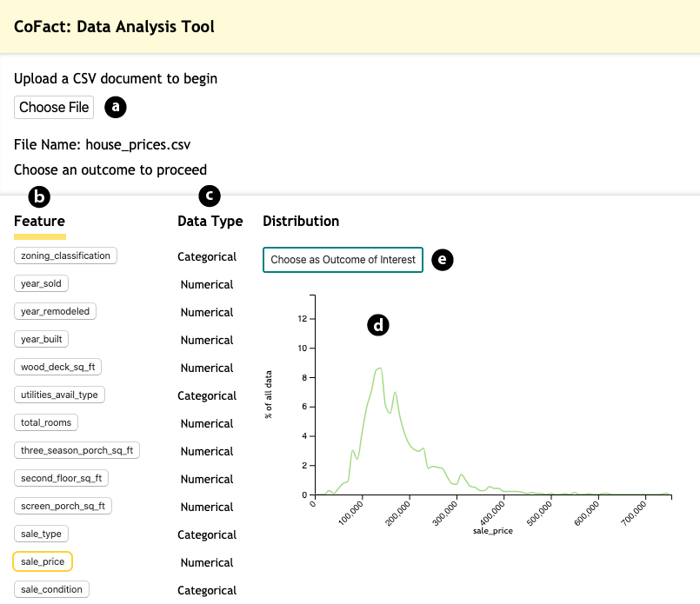This screenshot has width=700, height=604.
Task: Click the circled 'c' annotation above Data Type
Action: click(210, 196)
